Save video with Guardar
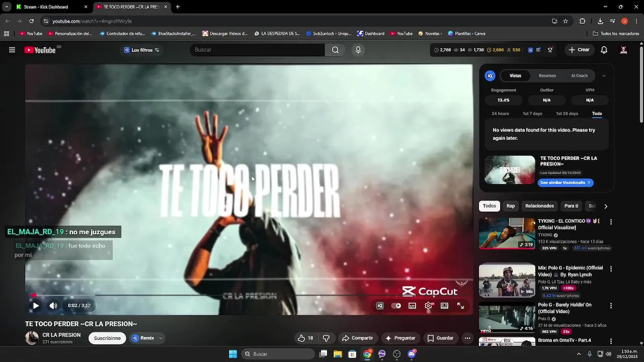Screen dimensions: 644x362 click(441, 338)
